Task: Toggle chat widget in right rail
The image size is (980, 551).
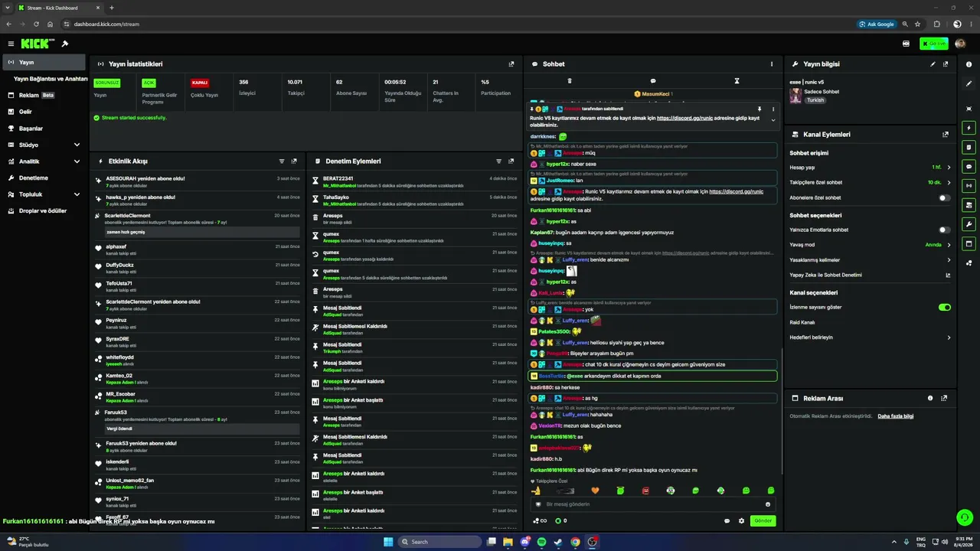Action: [x=969, y=166]
